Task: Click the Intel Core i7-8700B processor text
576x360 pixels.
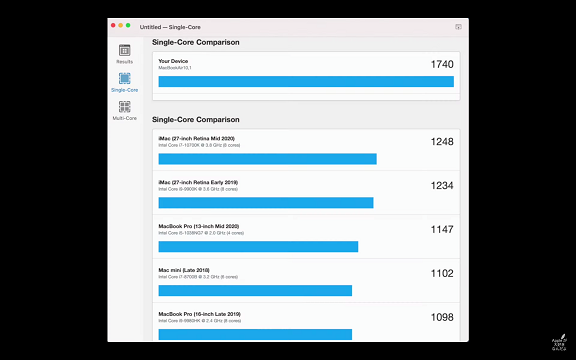Action: click(x=198, y=277)
